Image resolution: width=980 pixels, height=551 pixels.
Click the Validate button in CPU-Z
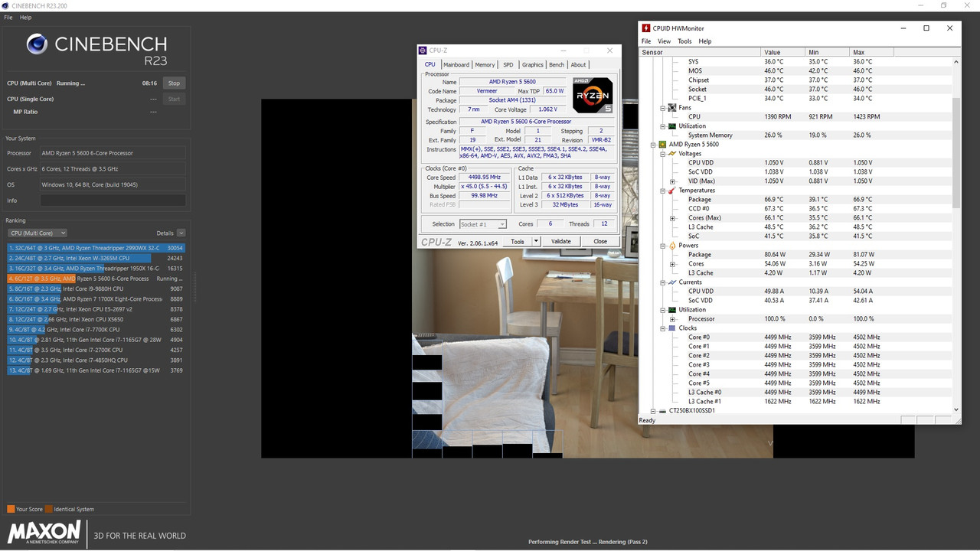point(560,241)
